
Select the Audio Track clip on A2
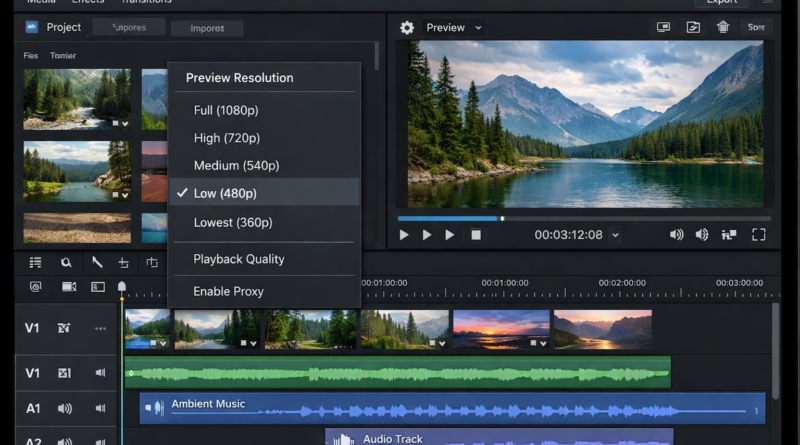[499, 437]
